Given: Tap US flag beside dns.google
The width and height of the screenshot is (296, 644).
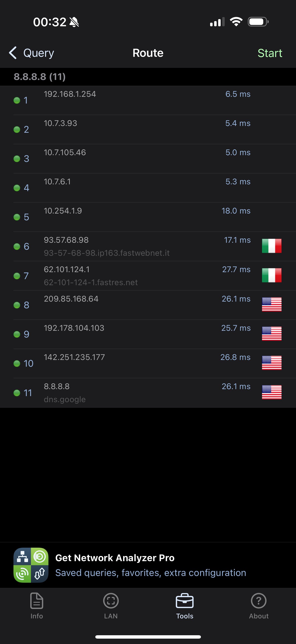Looking at the screenshot, I should (272, 392).
